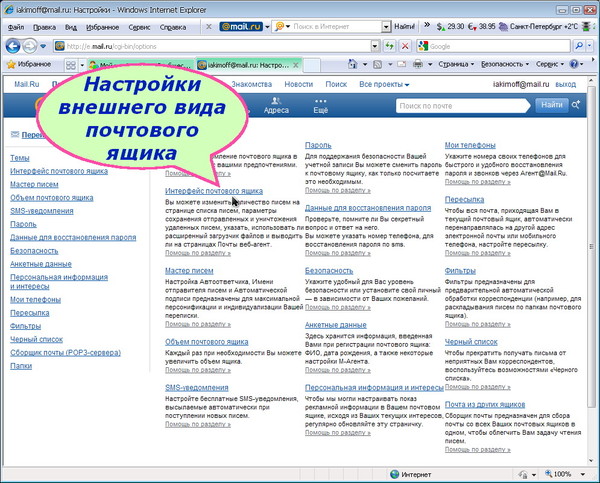Open the Сервис menu in menu bar
The width and height of the screenshot is (600, 483).
(x=139, y=27)
